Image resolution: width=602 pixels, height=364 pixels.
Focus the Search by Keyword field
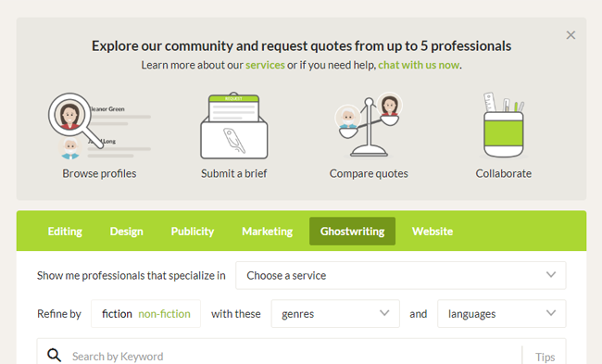(x=295, y=357)
